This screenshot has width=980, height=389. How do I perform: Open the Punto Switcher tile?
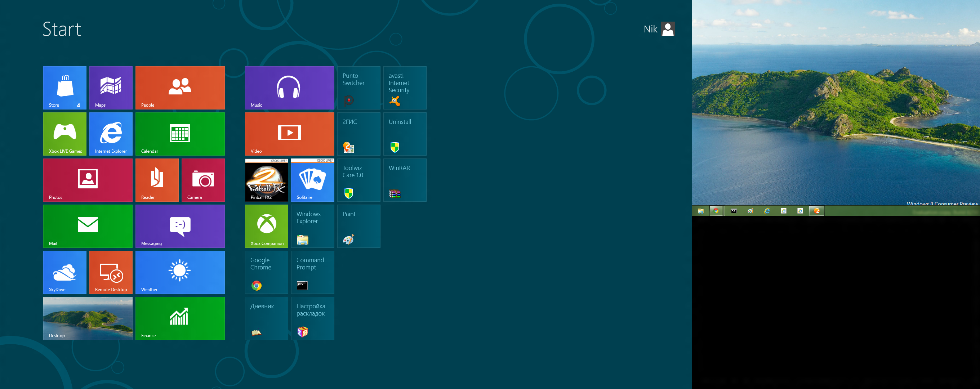click(x=359, y=88)
